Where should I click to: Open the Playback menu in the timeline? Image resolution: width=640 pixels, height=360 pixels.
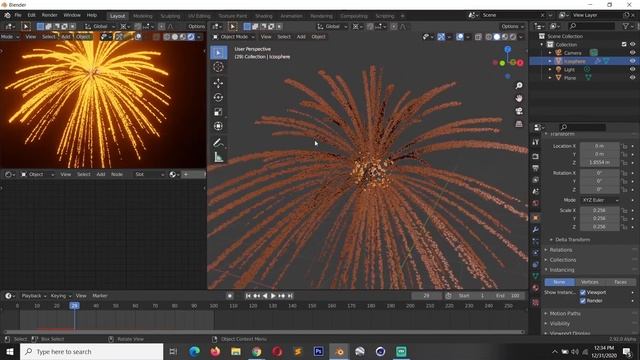coord(33,296)
